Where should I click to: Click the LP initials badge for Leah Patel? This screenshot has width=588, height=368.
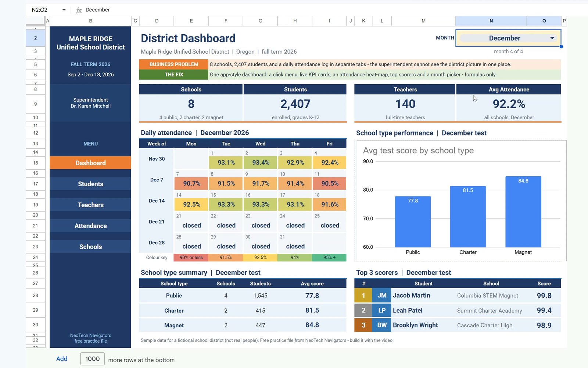pyautogui.click(x=382, y=311)
